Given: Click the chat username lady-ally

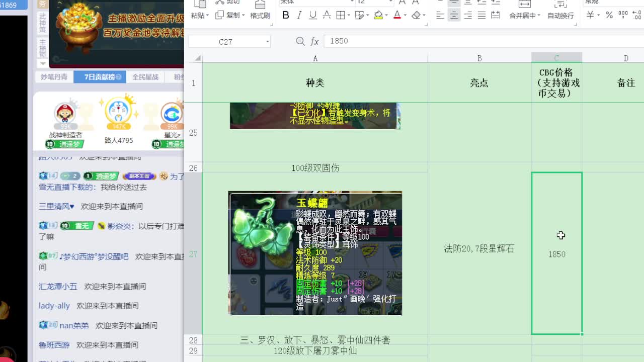Looking at the screenshot, I should (54, 306).
